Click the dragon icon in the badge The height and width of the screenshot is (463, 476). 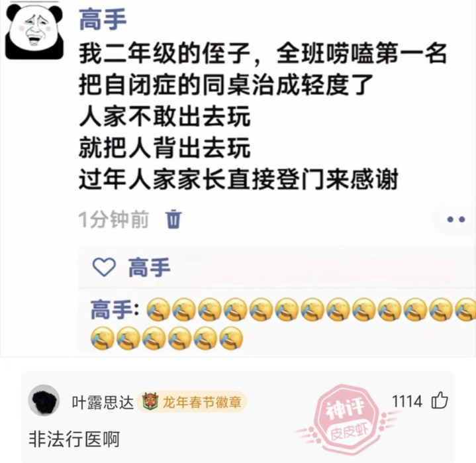[x=150, y=401]
